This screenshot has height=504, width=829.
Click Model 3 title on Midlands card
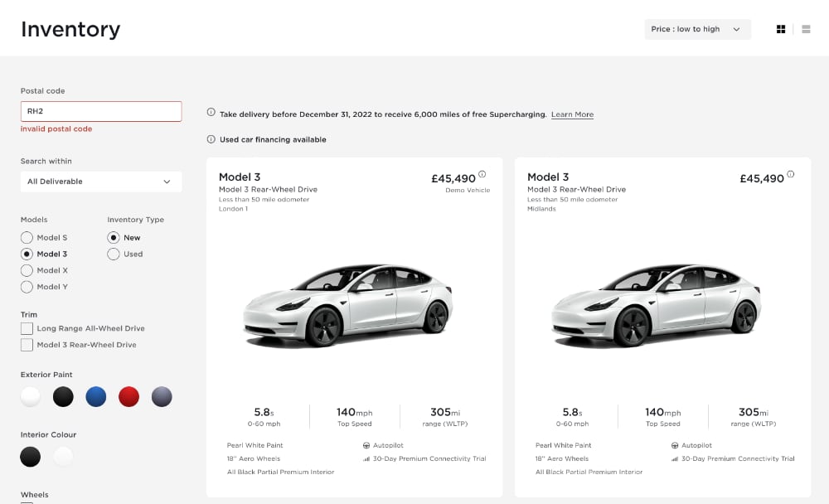[548, 177]
